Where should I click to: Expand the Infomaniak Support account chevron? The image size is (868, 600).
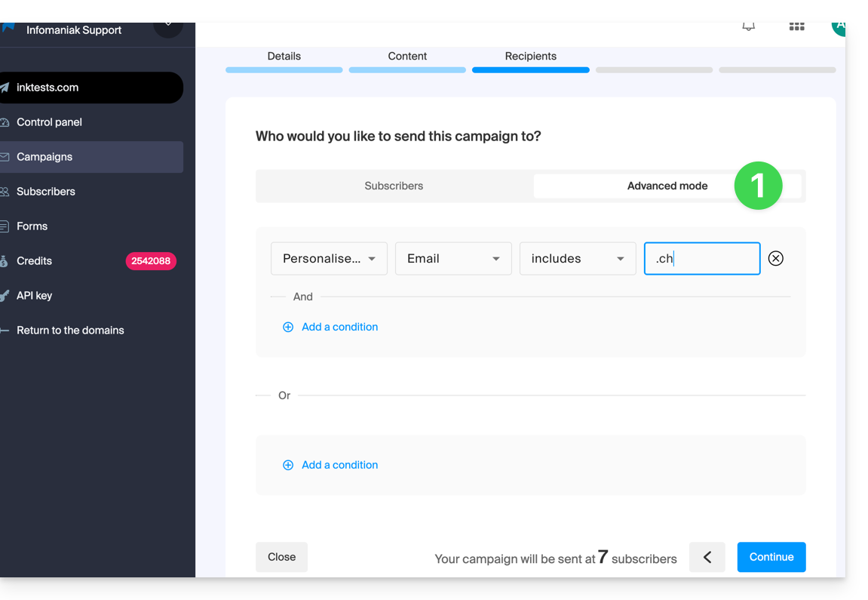167,26
